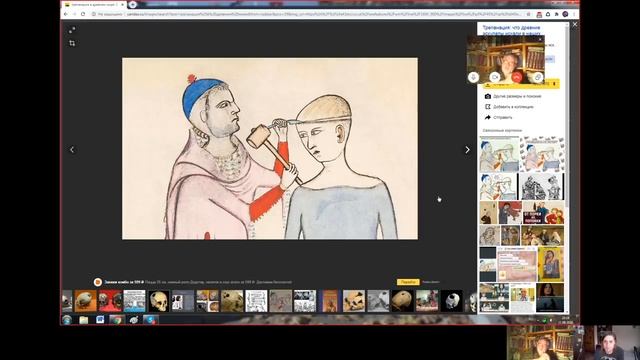Click the woman's video tile at bottom right
Screen dimensions: 640x360
pyautogui.click(x=608, y=342)
